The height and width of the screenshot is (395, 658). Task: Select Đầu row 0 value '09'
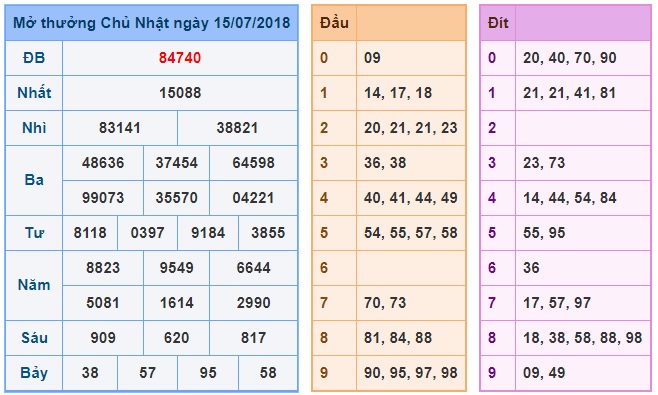tap(372, 58)
